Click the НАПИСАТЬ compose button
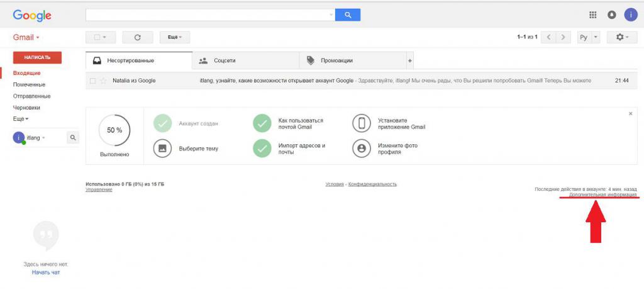 37,57
